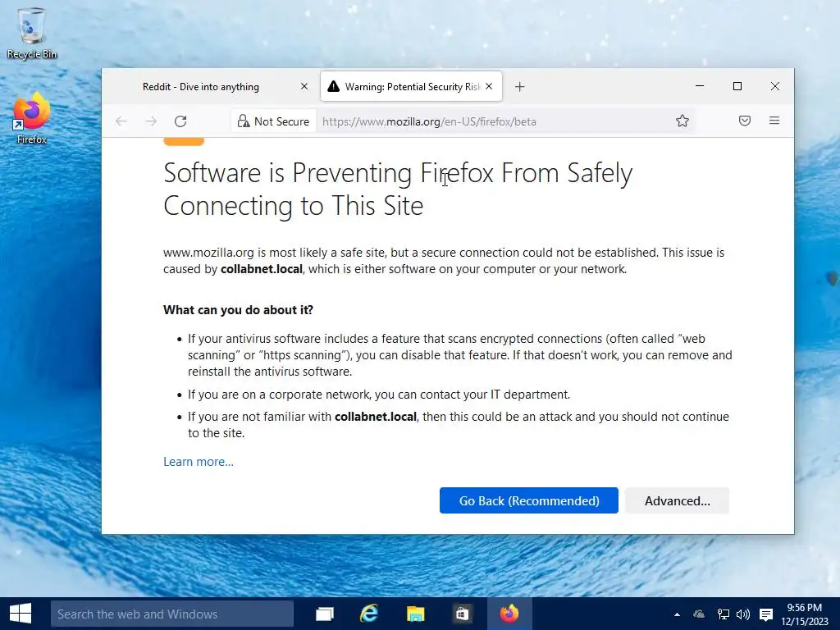Click the mozilla.org URL address field

[492, 121]
